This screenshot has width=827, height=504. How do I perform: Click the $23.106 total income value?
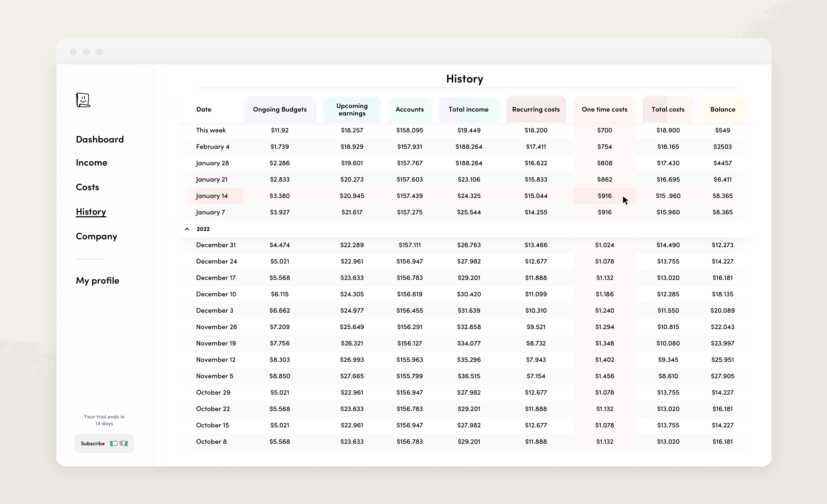(469, 180)
